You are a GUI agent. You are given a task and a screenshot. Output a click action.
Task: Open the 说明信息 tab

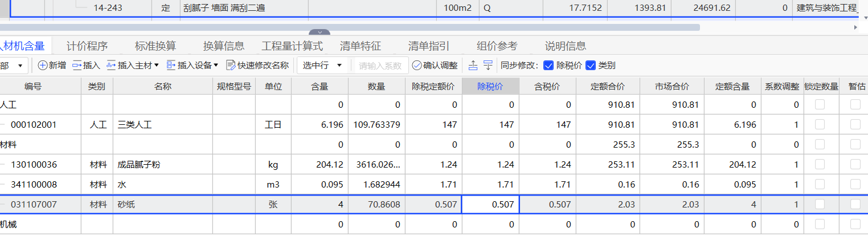coord(566,46)
